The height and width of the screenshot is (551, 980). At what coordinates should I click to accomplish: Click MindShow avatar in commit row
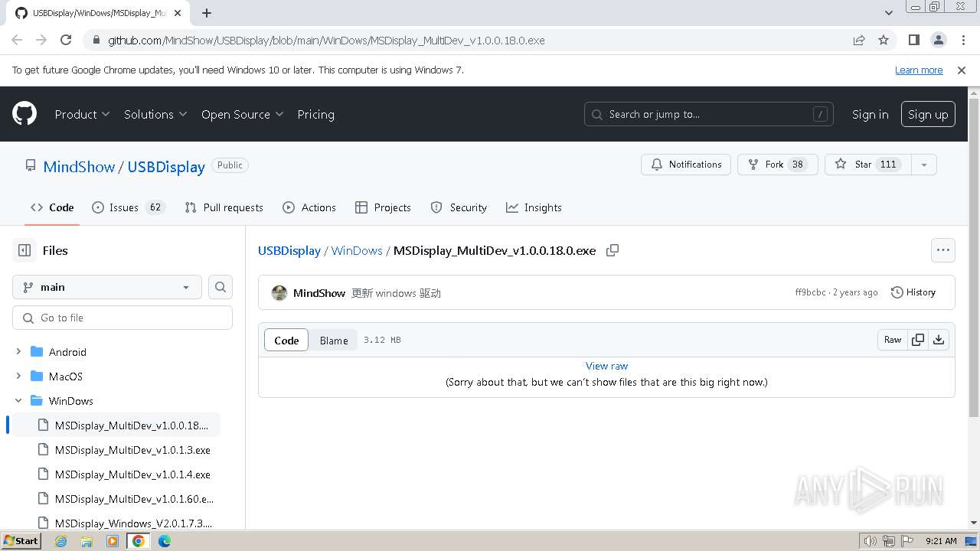(x=279, y=292)
